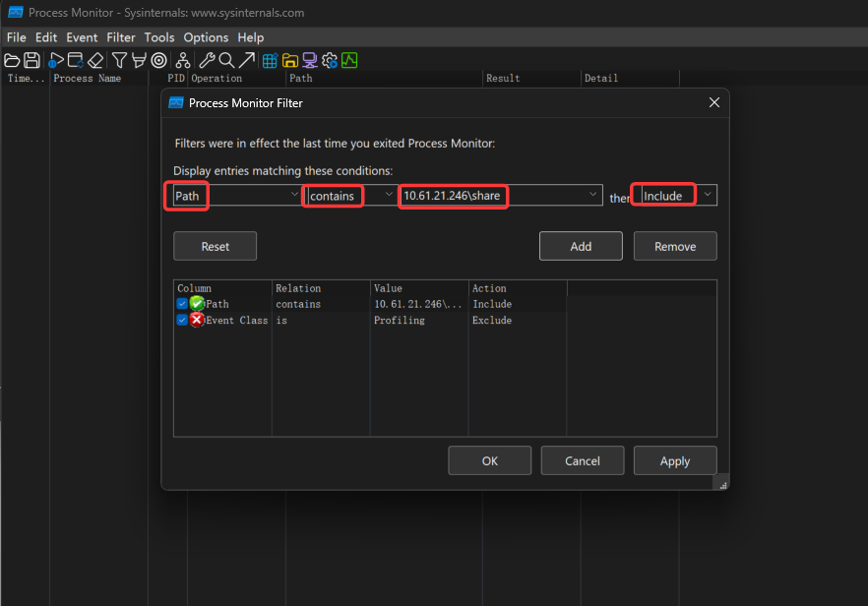This screenshot has height=606, width=868.
Task: Click the filter value text field
Action: click(x=492, y=196)
